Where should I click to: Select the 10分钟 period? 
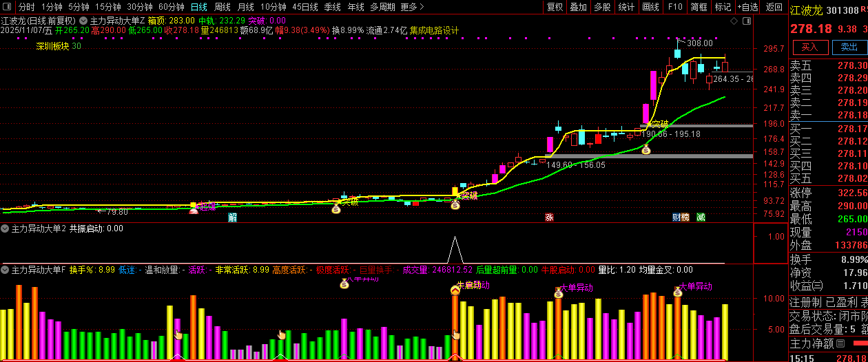click(x=273, y=7)
